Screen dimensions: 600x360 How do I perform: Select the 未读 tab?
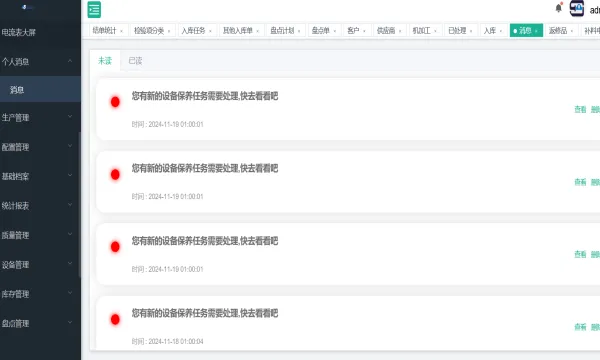point(105,60)
